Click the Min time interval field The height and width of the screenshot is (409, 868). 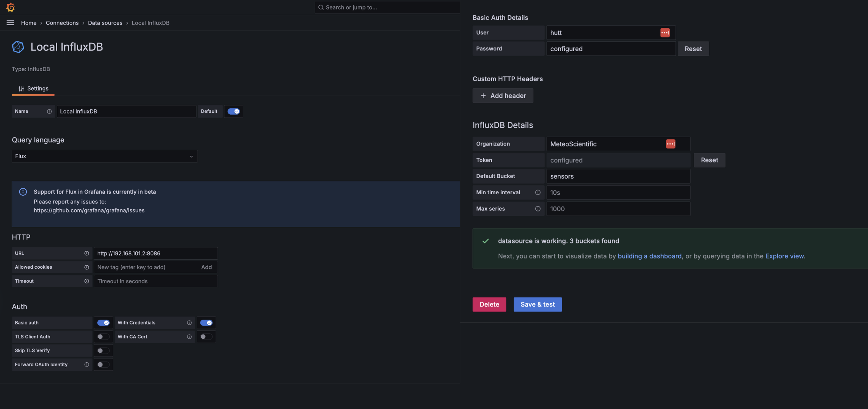pos(618,192)
